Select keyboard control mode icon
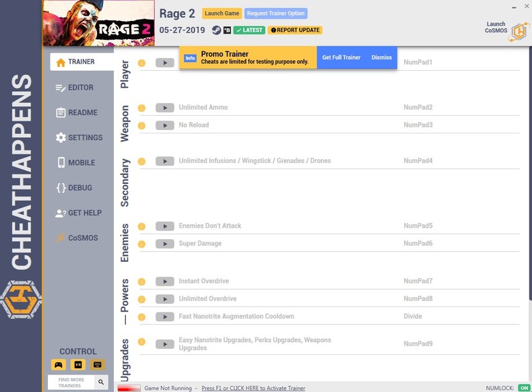Screen dimensions: 532x392 tap(98, 365)
